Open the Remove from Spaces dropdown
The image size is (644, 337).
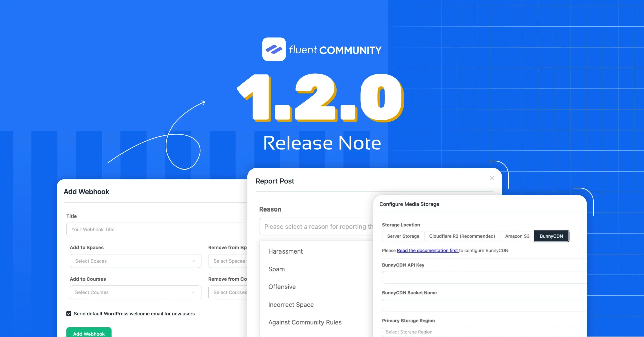click(x=228, y=261)
